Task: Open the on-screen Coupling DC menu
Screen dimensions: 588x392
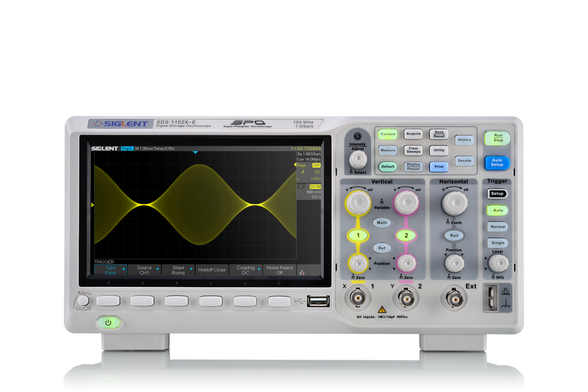Action: [245, 270]
